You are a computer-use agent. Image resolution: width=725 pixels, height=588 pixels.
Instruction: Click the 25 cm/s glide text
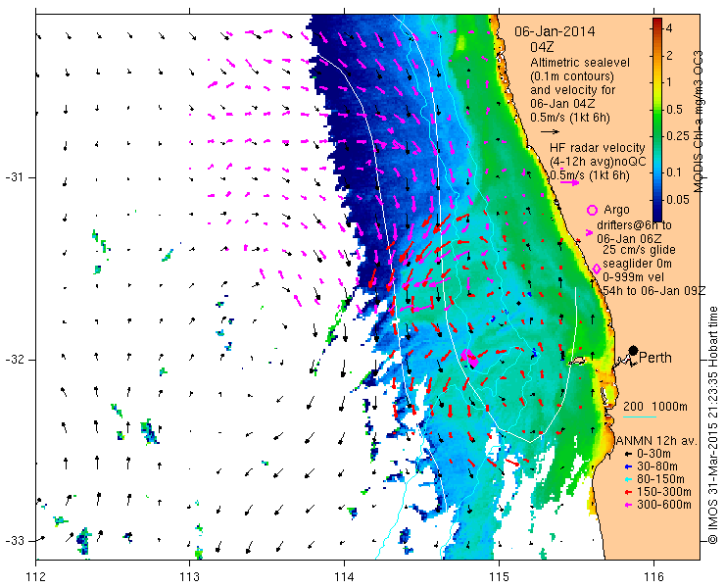[x=639, y=250]
